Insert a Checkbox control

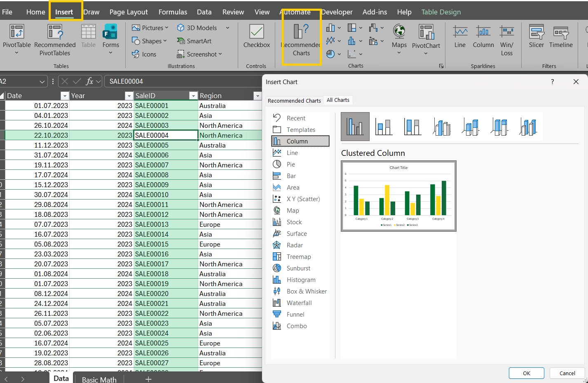pyautogui.click(x=257, y=36)
